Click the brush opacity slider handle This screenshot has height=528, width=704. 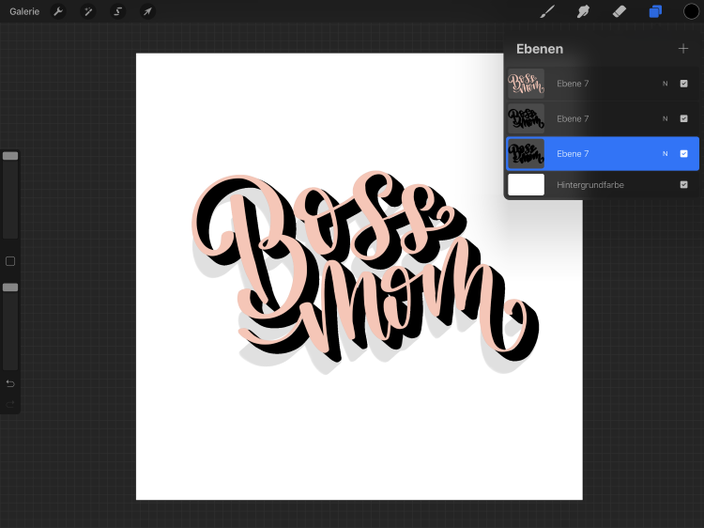pyautogui.click(x=10, y=287)
